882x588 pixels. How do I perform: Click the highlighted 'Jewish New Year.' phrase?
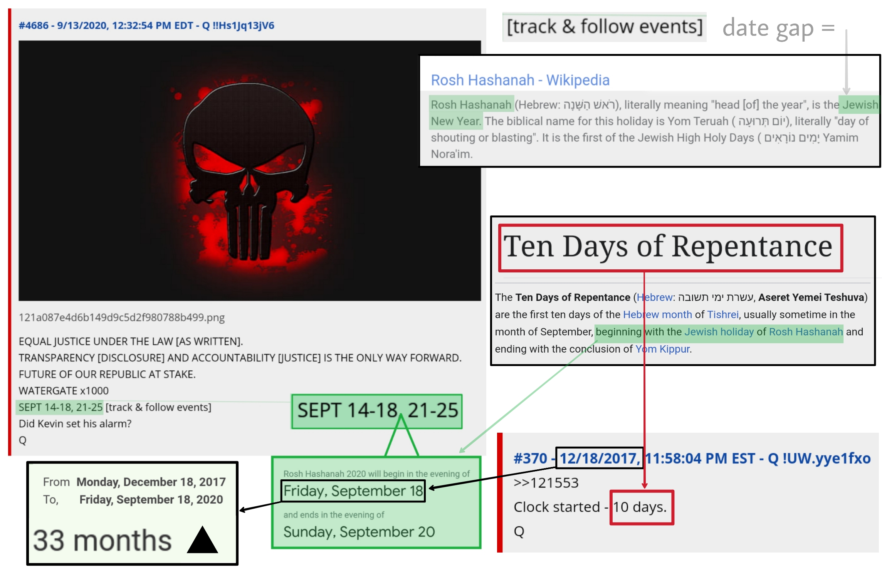(860, 104)
